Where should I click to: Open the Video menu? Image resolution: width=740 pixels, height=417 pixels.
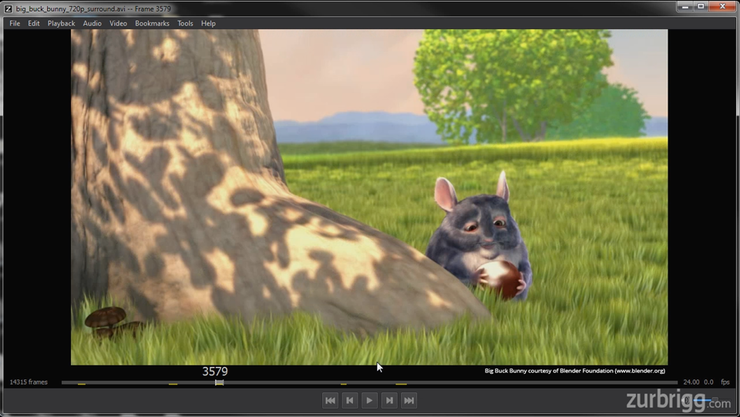(x=118, y=23)
